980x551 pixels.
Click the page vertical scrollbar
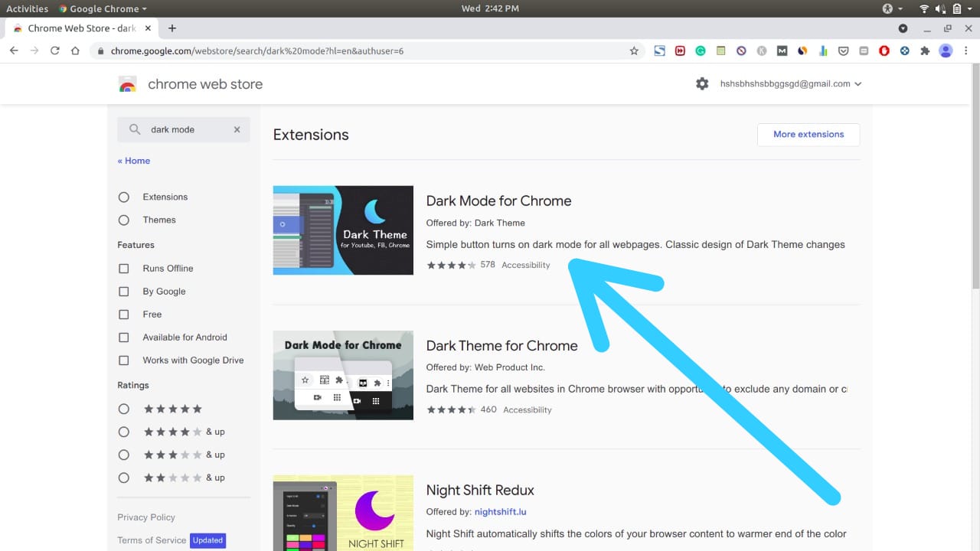point(975,176)
